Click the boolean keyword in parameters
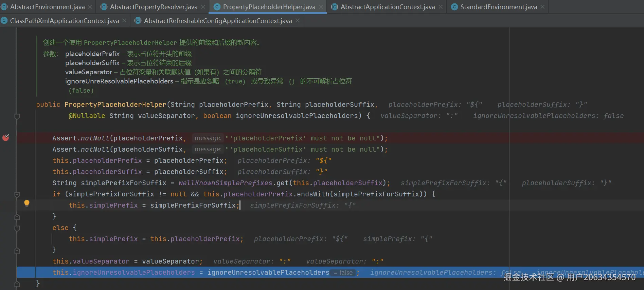The height and width of the screenshot is (290, 644). coord(217,116)
